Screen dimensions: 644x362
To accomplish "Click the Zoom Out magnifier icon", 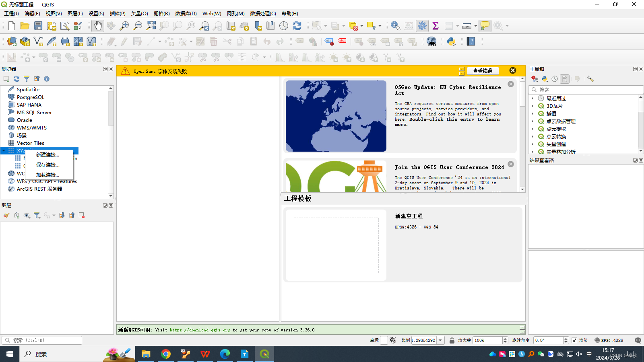I will point(138,26).
